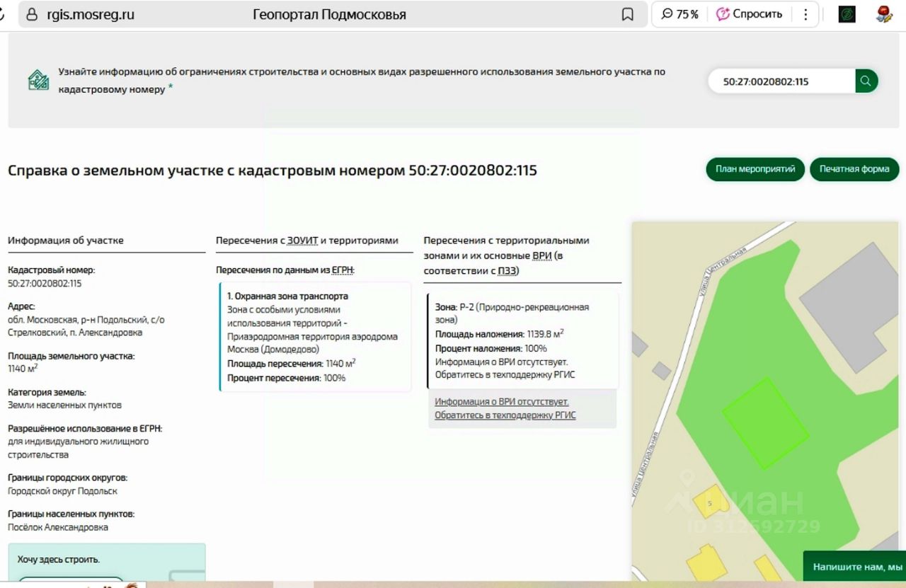The width and height of the screenshot is (906, 588).
Task: Click the 75% page zoom indicator
Action: click(x=679, y=15)
